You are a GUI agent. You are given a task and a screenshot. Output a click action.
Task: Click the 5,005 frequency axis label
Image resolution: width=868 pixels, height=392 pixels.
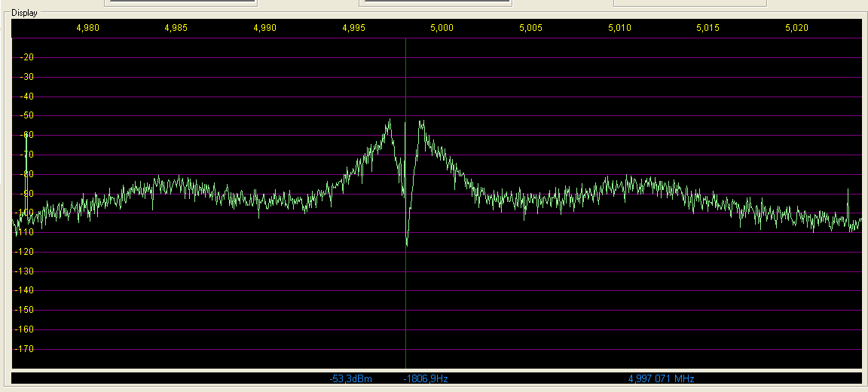530,28
